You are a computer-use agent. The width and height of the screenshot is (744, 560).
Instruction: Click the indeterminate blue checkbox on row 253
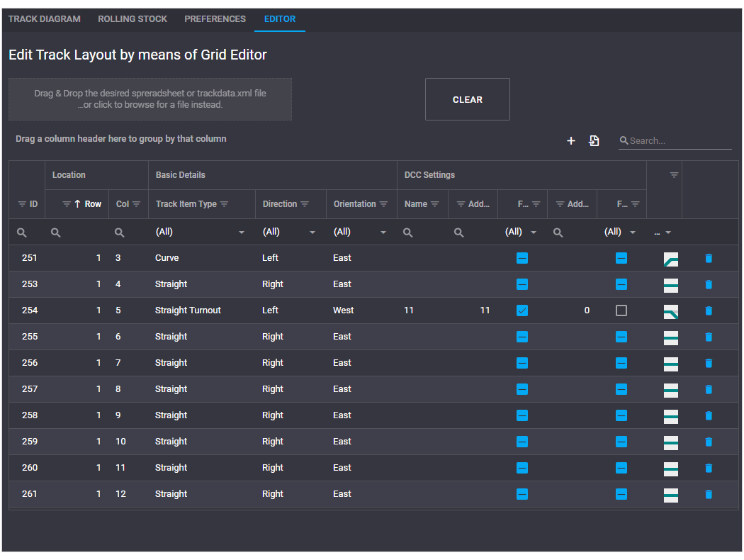tap(522, 284)
